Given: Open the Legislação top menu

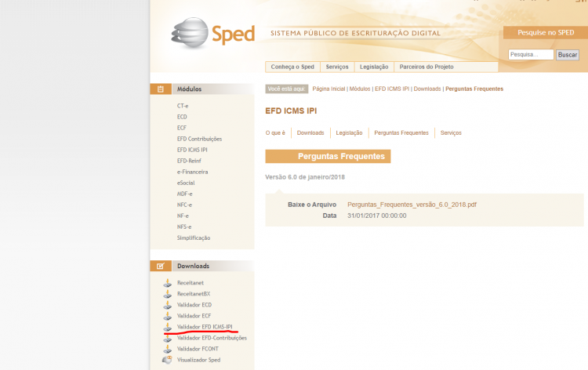Looking at the screenshot, I should click(374, 67).
